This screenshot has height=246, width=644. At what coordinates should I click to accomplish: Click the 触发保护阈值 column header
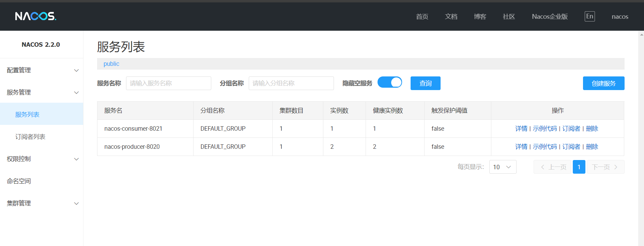coord(458,111)
